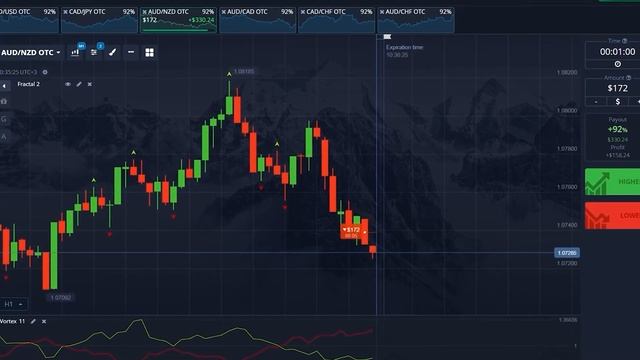Viewport: 640px width, 360px height.
Task: Open the indicators list icon
Action: tap(94, 52)
